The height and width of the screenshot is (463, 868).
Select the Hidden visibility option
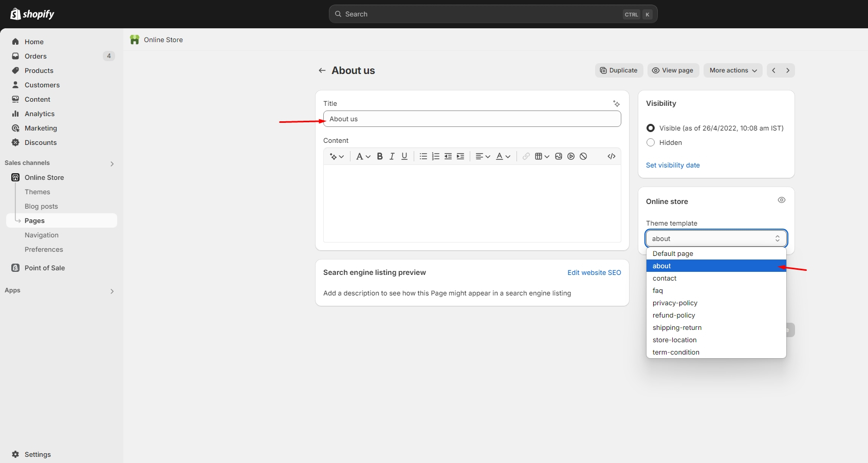coord(651,142)
